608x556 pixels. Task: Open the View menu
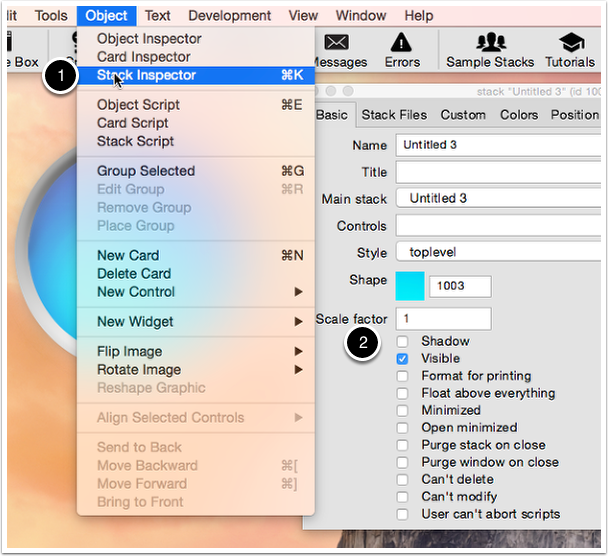pyautogui.click(x=303, y=16)
